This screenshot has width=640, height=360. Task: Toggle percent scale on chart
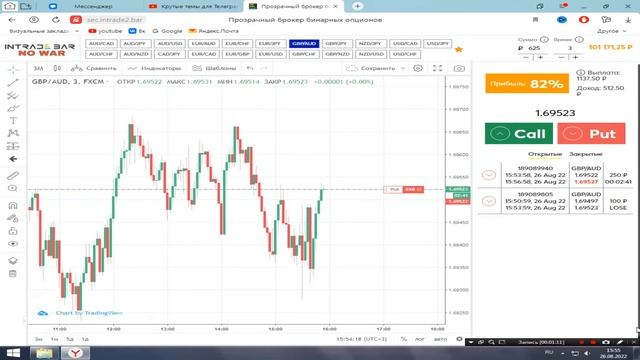tap(404, 339)
